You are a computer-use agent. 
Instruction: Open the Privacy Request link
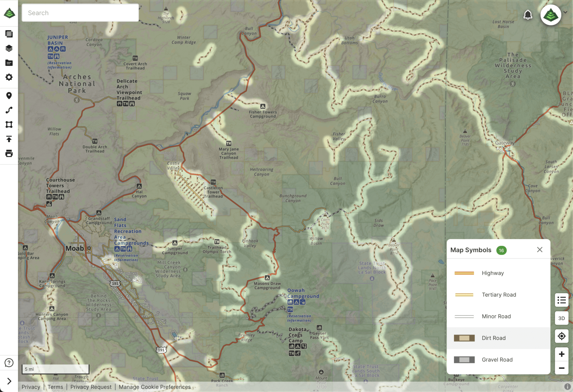click(91, 387)
